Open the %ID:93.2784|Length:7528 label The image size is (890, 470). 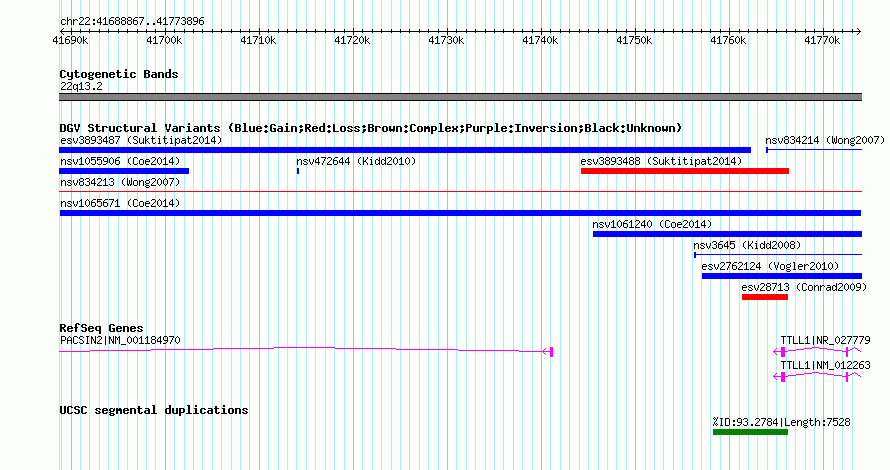pos(782,422)
